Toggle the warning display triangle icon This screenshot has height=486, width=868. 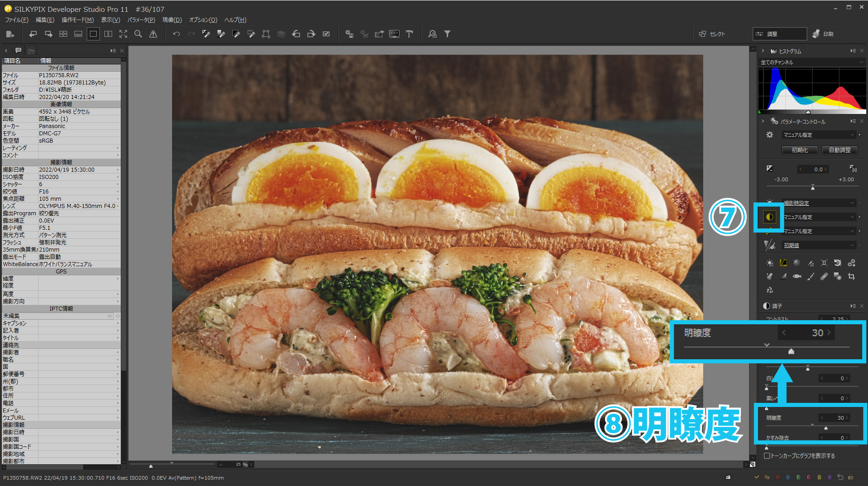(x=153, y=34)
